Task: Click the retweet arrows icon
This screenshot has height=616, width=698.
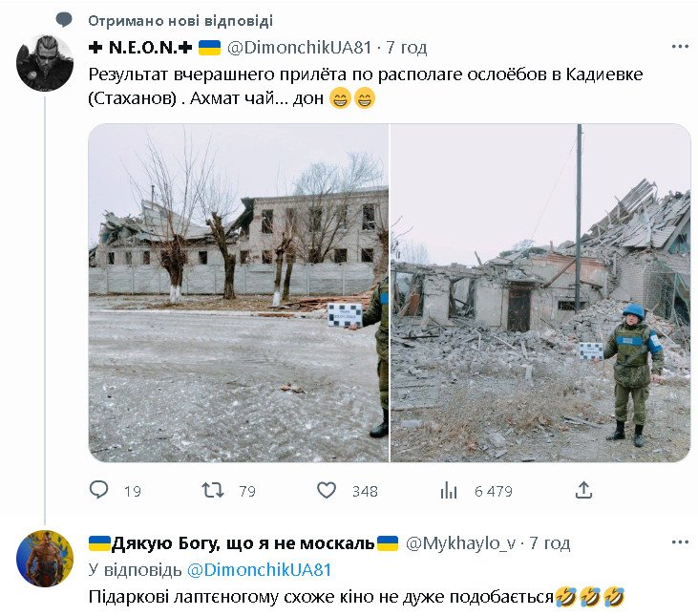Action: (x=213, y=491)
